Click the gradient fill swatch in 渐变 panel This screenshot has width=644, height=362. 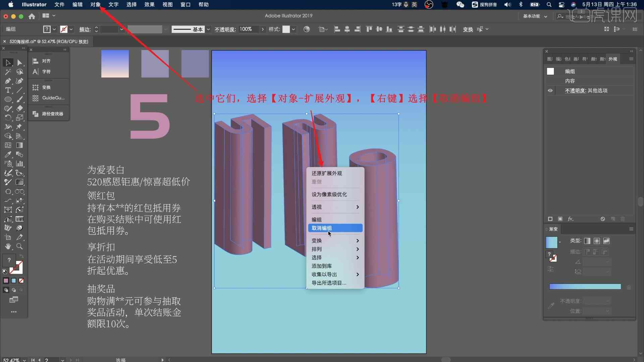click(551, 242)
